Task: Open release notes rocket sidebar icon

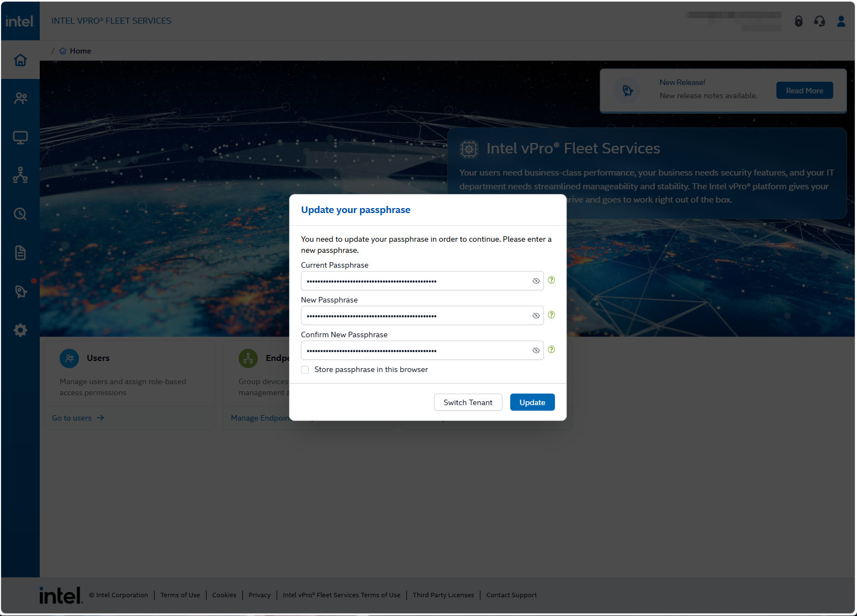Action: 20,291
